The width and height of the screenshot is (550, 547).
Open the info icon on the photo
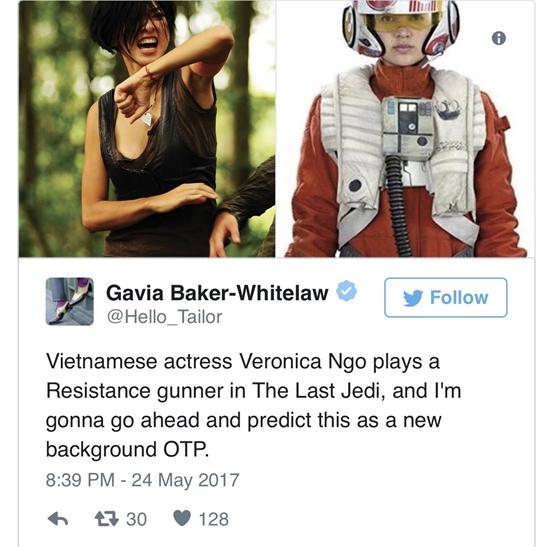pyautogui.click(x=499, y=38)
